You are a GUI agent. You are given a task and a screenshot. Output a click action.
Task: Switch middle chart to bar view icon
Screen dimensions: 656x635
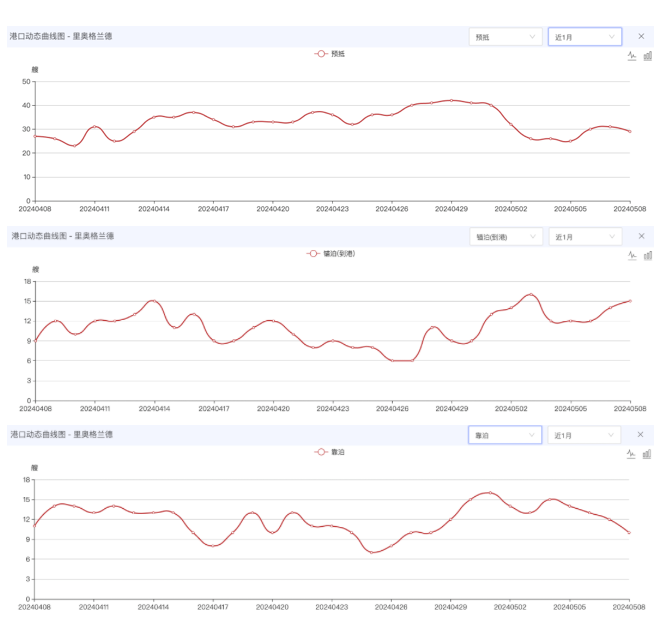click(x=648, y=255)
